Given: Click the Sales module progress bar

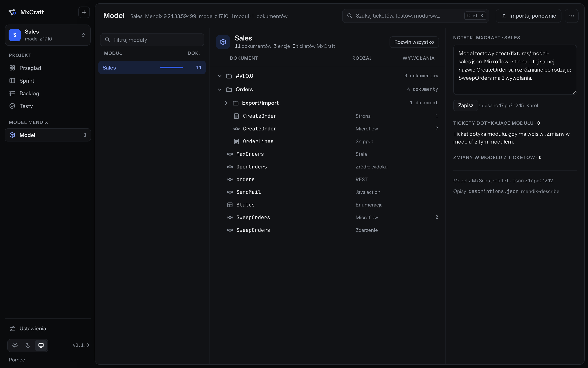Looking at the screenshot, I should pyautogui.click(x=171, y=67).
